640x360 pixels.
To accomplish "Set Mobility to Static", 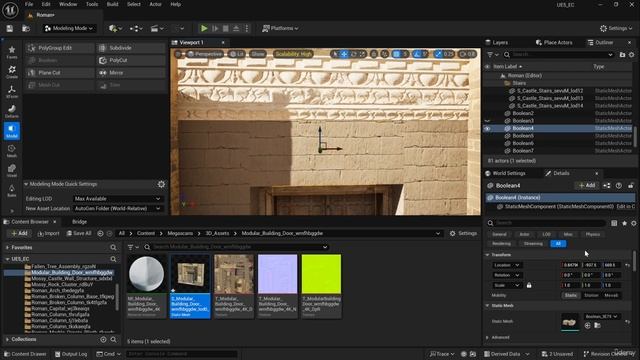I will pyautogui.click(x=571, y=295).
